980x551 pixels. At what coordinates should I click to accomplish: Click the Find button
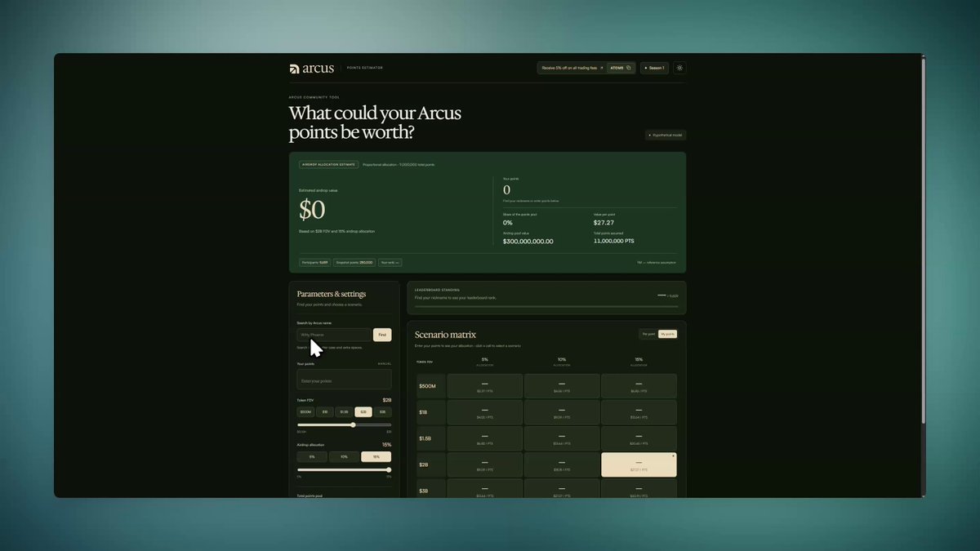coord(382,335)
